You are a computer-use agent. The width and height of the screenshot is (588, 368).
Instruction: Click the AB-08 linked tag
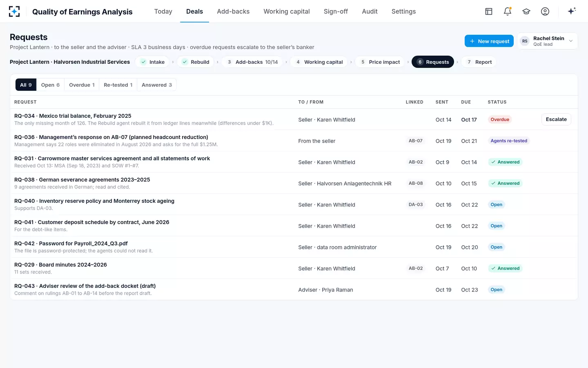(416, 183)
